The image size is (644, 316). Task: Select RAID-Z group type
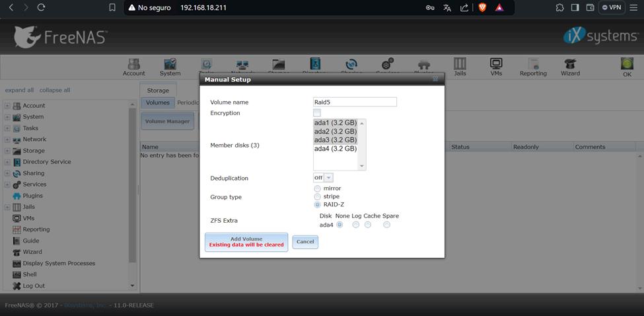click(x=317, y=204)
